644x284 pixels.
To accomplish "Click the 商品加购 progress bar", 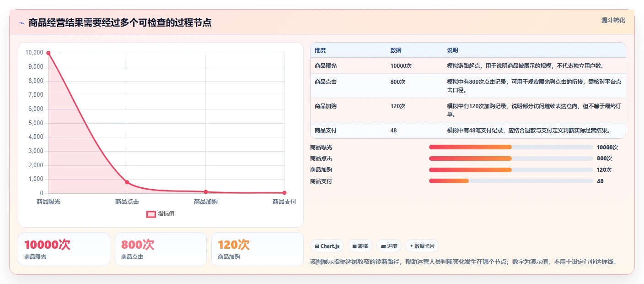I will [x=511, y=170].
